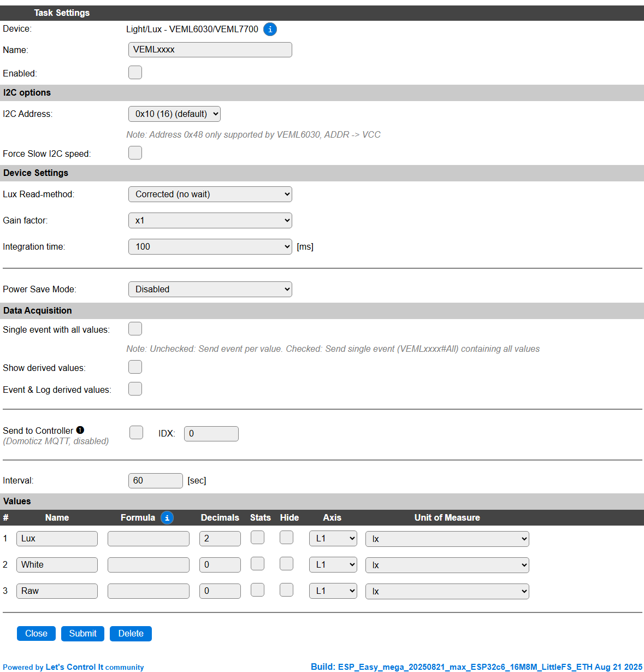Viewport: 644px width, 672px height.
Task: Open the Power Save Mode dropdown
Action: click(210, 290)
